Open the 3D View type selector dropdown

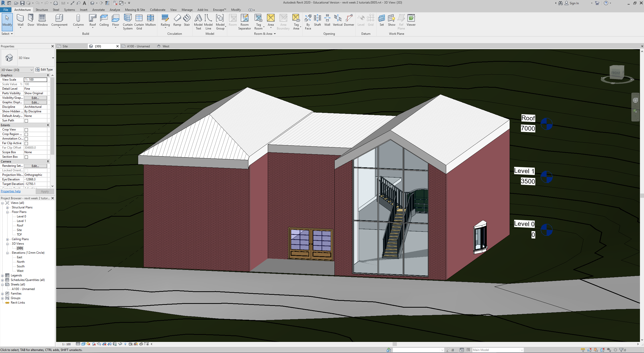[x=53, y=58]
